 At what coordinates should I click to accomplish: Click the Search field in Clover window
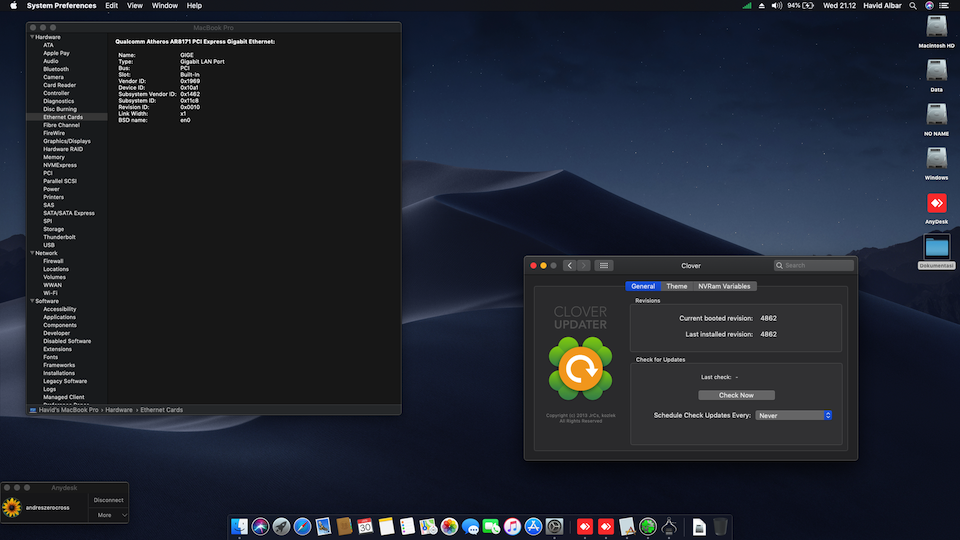click(815, 265)
